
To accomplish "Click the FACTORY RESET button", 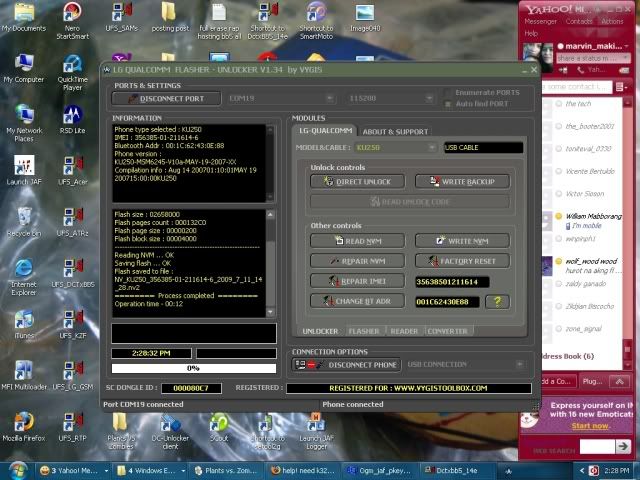I will click(462, 261).
